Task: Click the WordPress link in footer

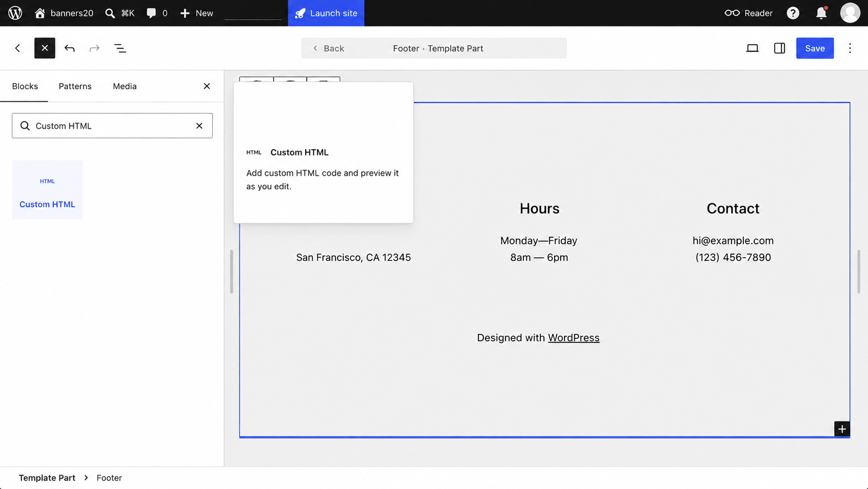Action: [x=574, y=338]
